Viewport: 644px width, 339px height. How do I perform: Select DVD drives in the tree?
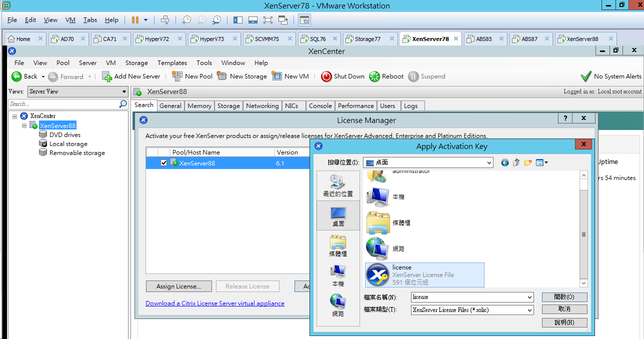65,135
